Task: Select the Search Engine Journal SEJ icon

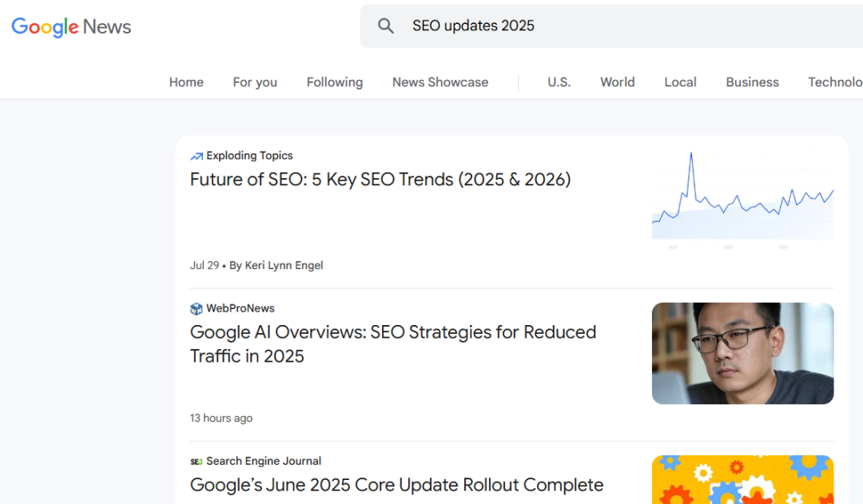Action: point(196,461)
